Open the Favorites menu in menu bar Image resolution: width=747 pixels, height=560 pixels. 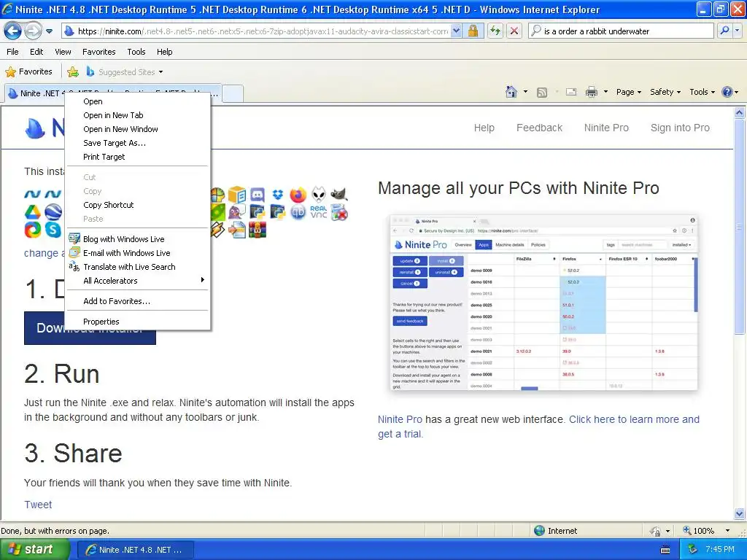tap(98, 52)
